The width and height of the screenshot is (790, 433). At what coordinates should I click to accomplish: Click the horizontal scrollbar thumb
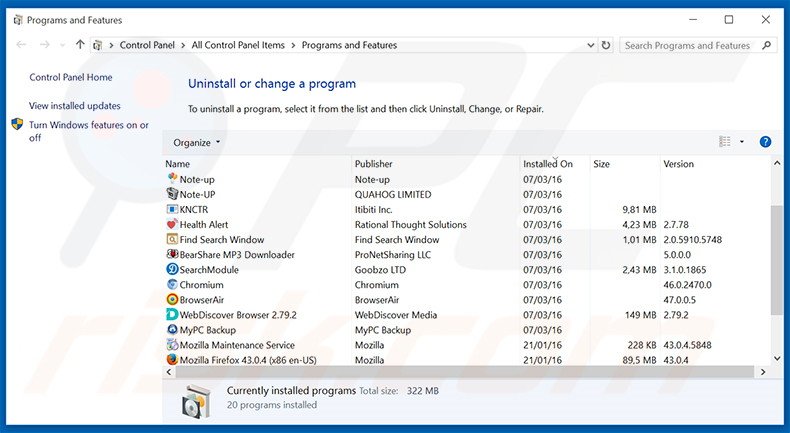click(x=464, y=372)
